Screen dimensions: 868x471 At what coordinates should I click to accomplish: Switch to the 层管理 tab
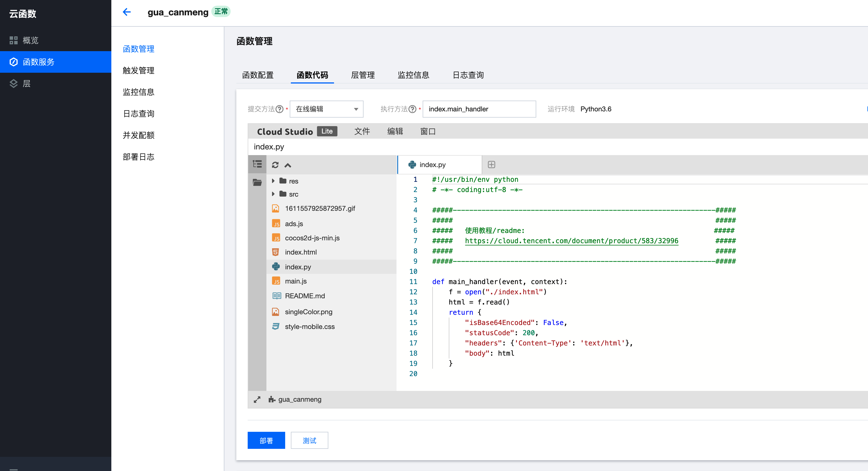(x=362, y=75)
